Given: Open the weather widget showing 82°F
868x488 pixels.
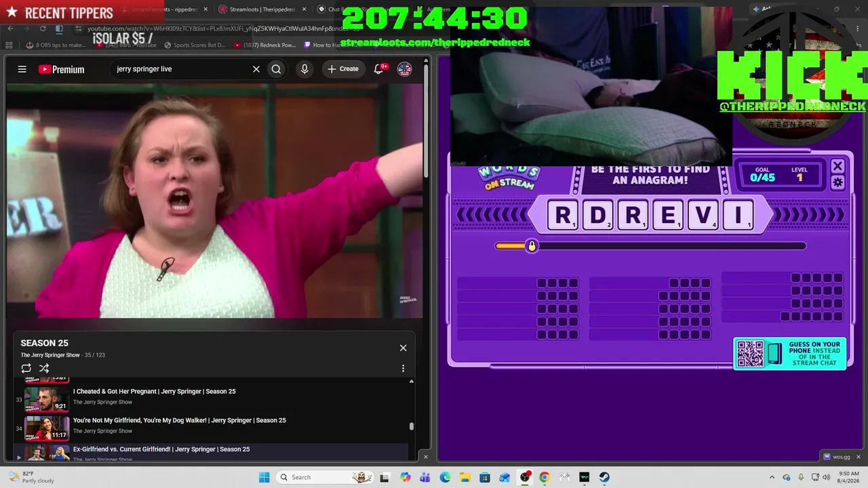Looking at the screenshot, I should pyautogui.click(x=30, y=477).
